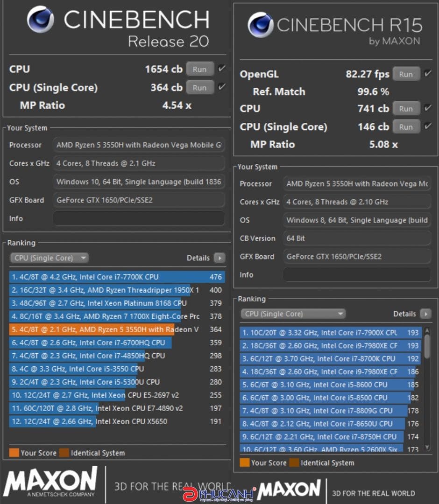Toggle CPU Single Core checkbox in Cinebench R15
Screen dimensions: 439x504
point(427,126)
